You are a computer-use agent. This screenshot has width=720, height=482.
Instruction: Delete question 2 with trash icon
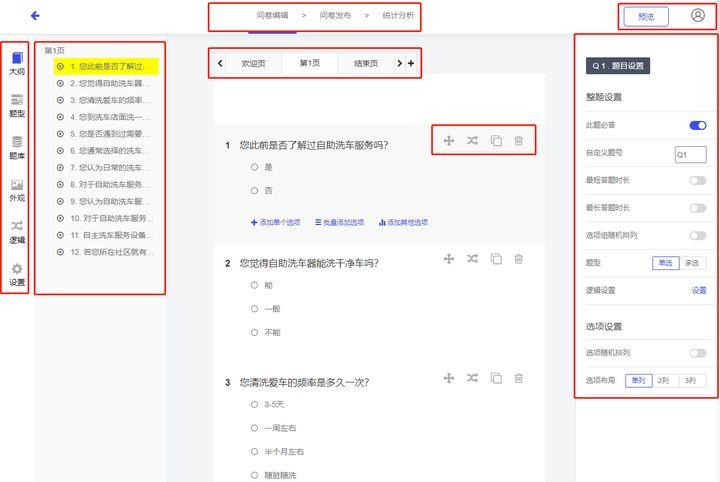[518, 259]
